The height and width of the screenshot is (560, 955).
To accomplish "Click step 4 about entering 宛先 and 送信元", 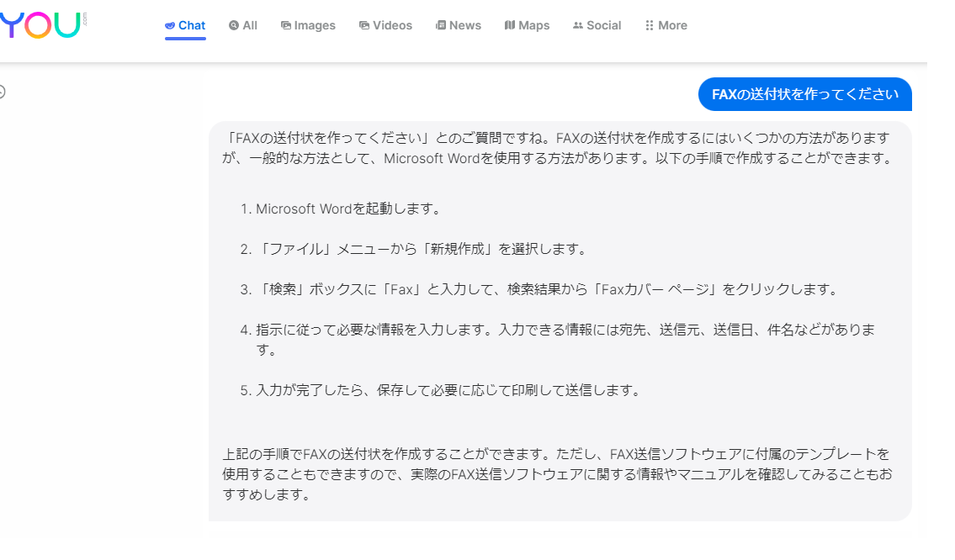I will click(x=558, y=340).
